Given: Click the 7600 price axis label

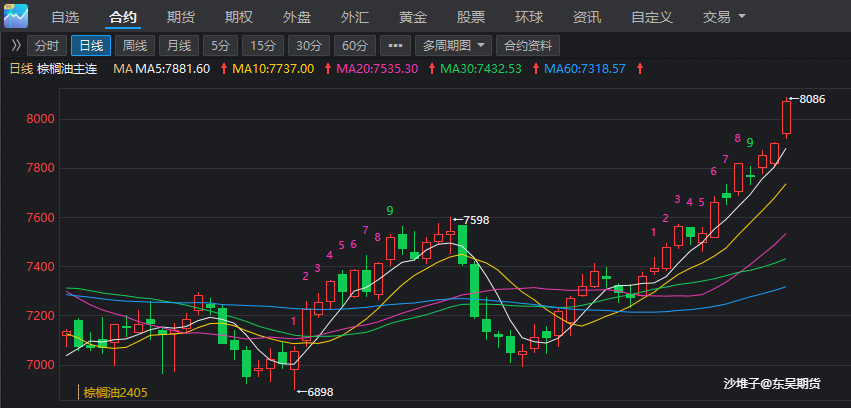Looking at the screenshot, I should point(39,218).
